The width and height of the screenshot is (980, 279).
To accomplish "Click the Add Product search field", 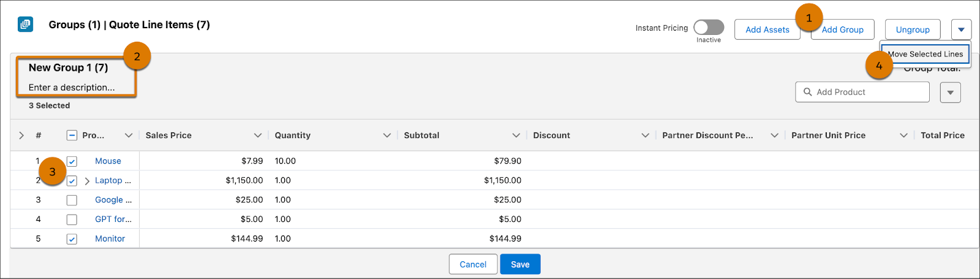I will [870, 92].
